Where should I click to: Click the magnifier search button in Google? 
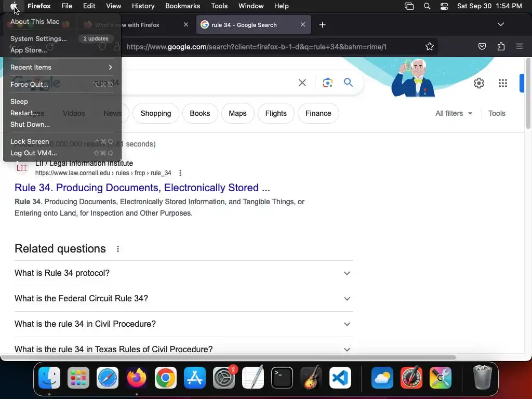coord(348,82)
